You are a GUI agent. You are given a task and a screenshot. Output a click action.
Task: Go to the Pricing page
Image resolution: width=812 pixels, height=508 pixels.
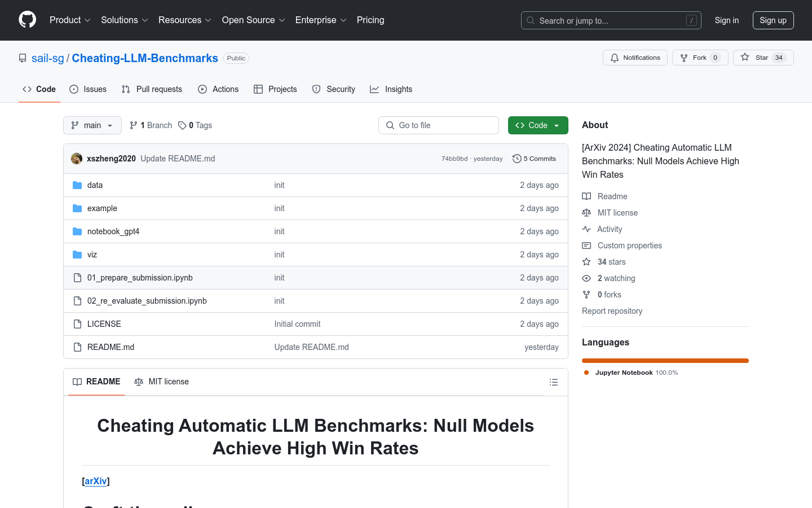370,20
